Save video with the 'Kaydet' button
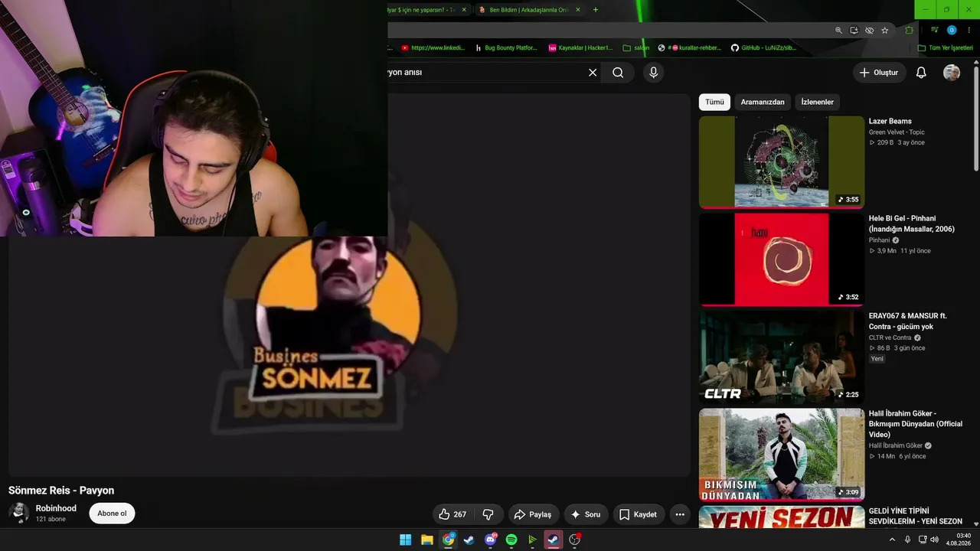The width and height of the screenshot is (980, 551). click(x=638, y=514)
